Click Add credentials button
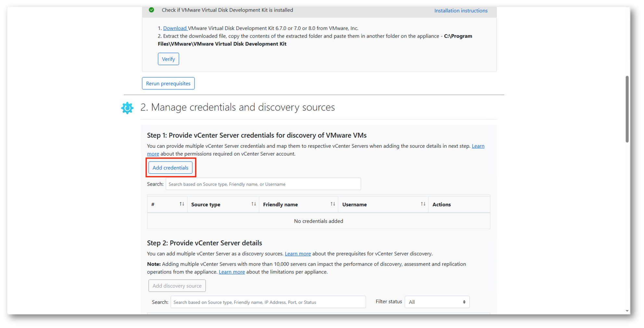 (170, 168)
